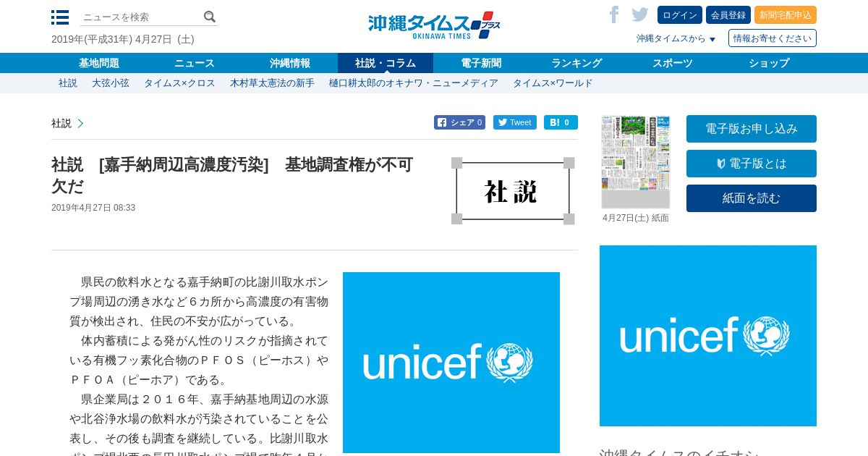This screenshot has width=868, height=456.
Task: Click the search magnifier icon
Action: (x=210, y=17)
